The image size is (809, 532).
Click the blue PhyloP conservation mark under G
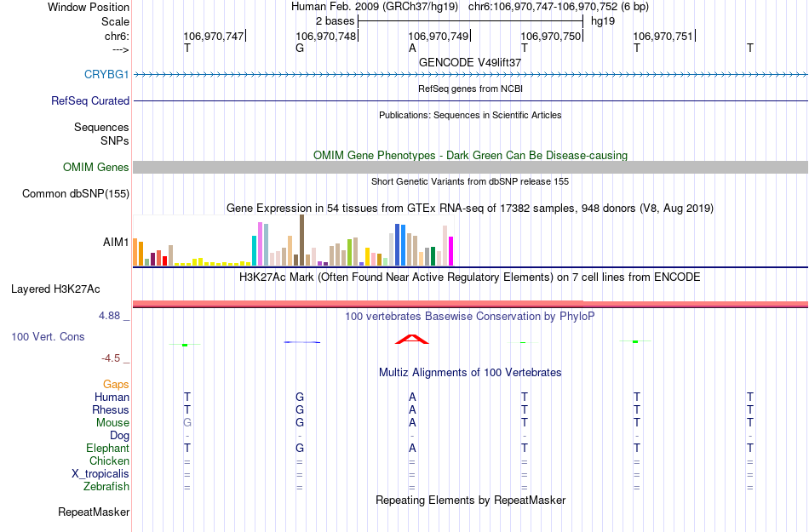(x=301, y=342)
